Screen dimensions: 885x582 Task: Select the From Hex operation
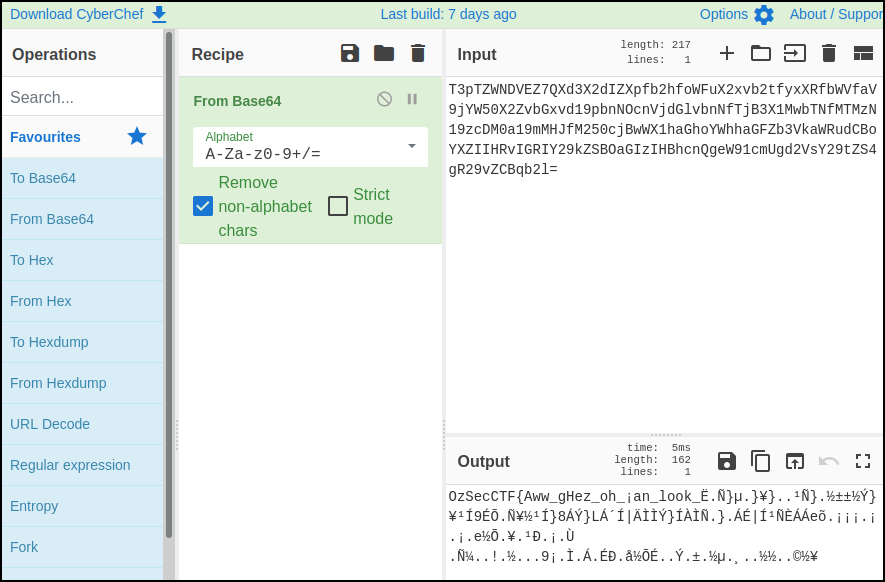click(82, 301)
